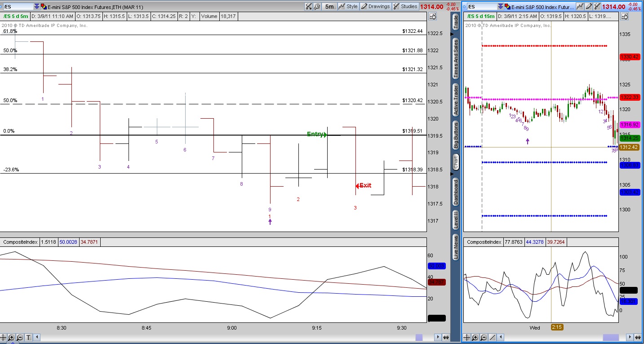Click the magenta 1322.33 price bubble
The width and height of the screenshot is (644, 344).
[630, 97]
